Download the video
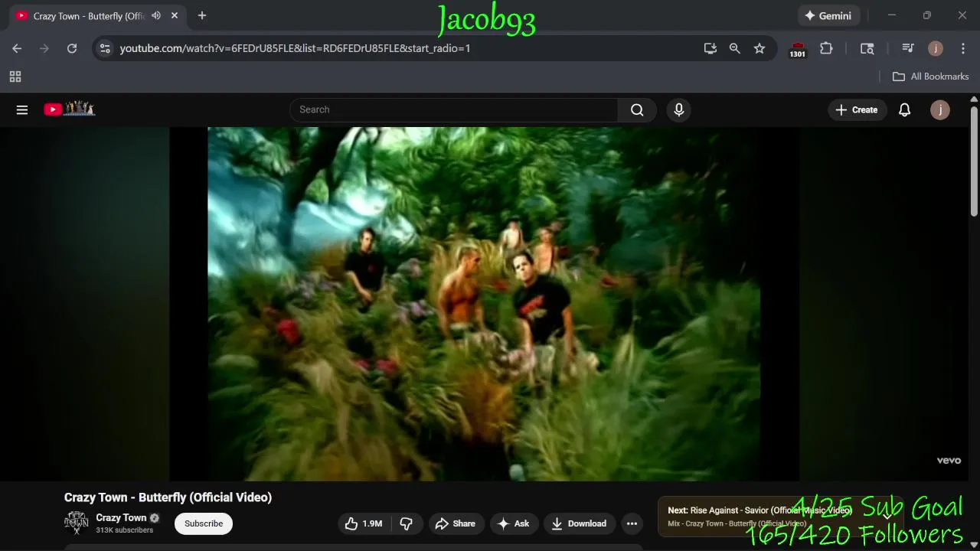The image size is (980, 551). pos(580,523)
